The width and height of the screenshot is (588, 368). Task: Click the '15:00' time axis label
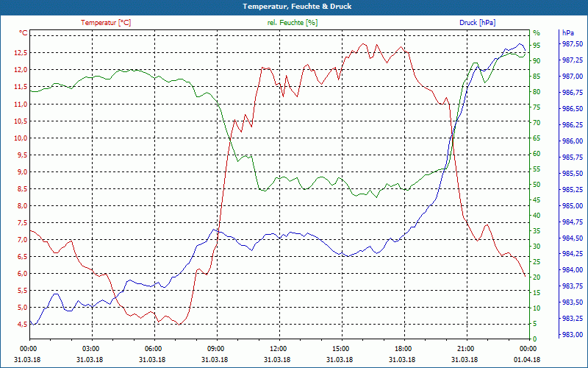[x=340, y=348]
